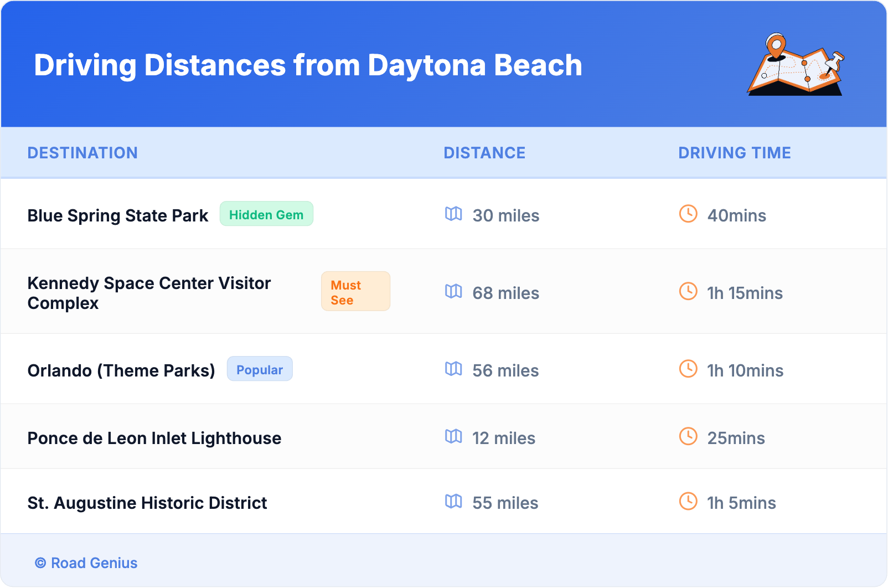Click the clock icon beside 1h 10mins

tap(688, 369)
